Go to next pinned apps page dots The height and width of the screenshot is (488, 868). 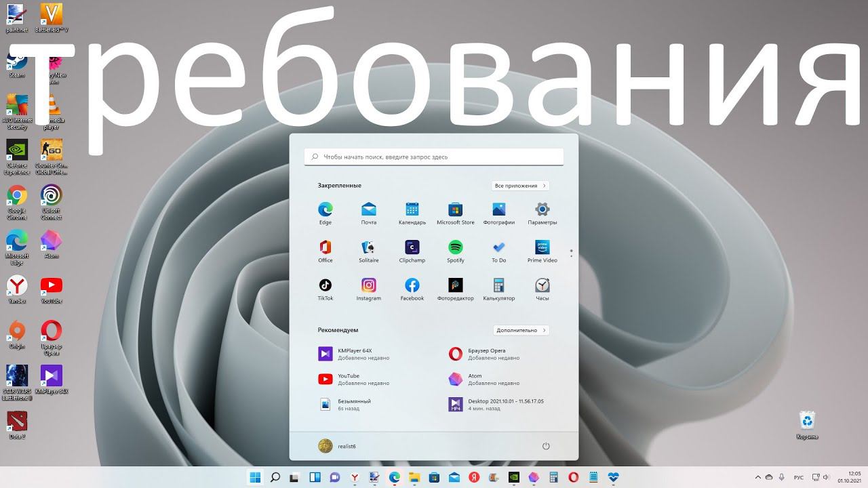pyautogui.click(x=571, y=253)
